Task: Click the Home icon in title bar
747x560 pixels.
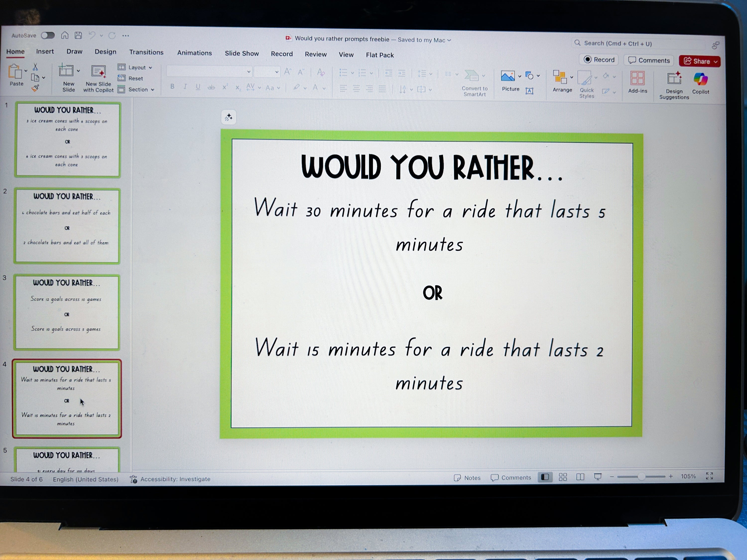Action: pyautogui.click(x=65, y=35)
